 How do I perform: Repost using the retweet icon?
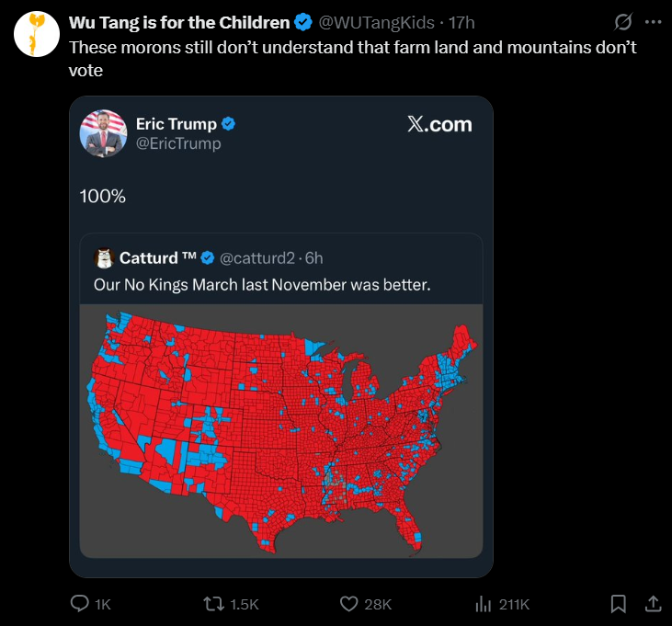click(213, 604)
